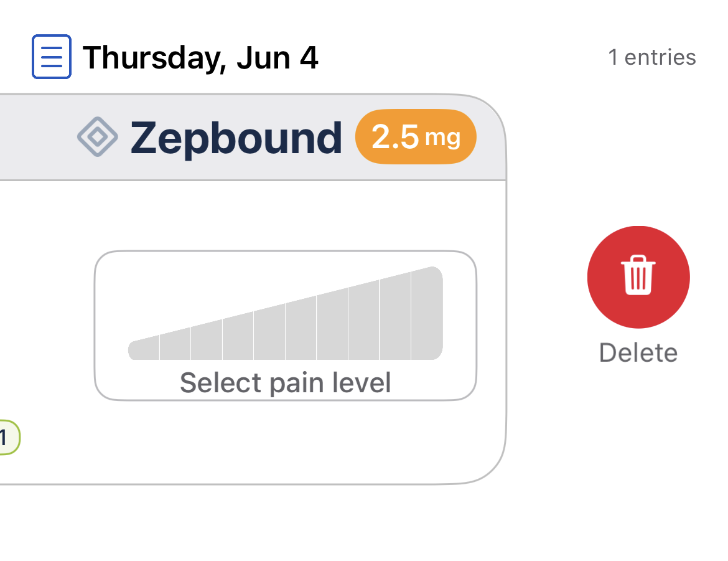Click the Select pain level caption

pos(286,383)
